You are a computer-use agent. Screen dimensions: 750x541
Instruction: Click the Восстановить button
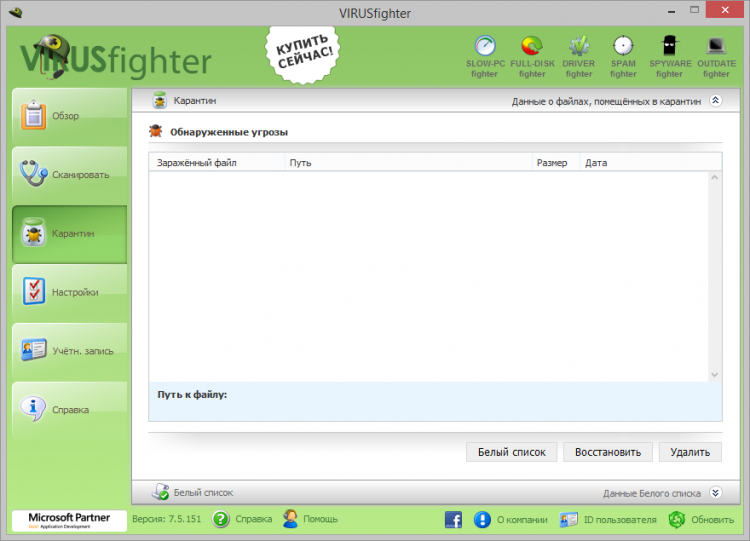pos(607,452)
